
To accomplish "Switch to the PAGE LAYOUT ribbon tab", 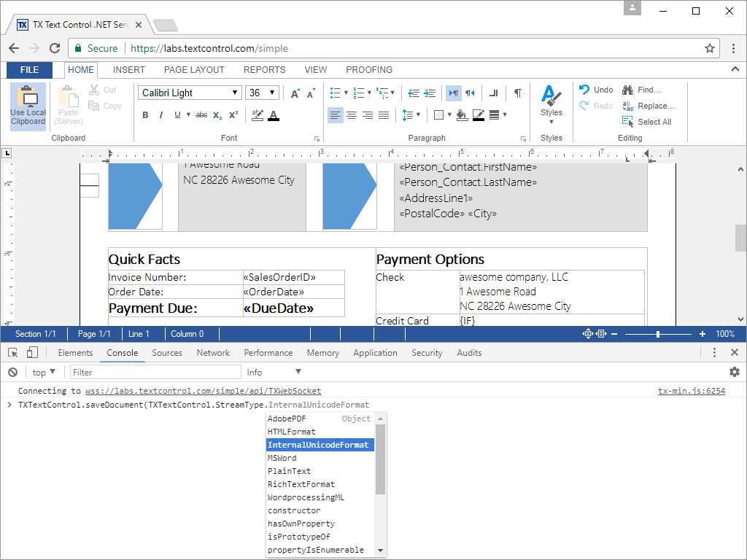I will point(194,70).
